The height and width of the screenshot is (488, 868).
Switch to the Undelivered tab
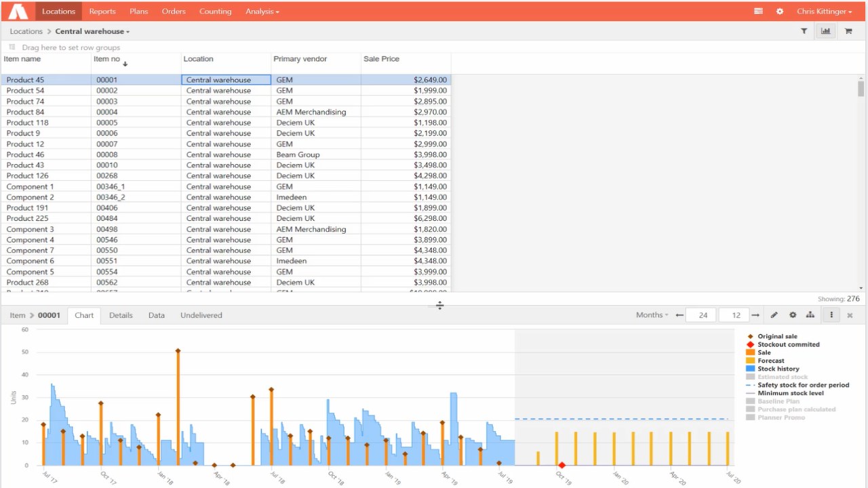(201, 315)
